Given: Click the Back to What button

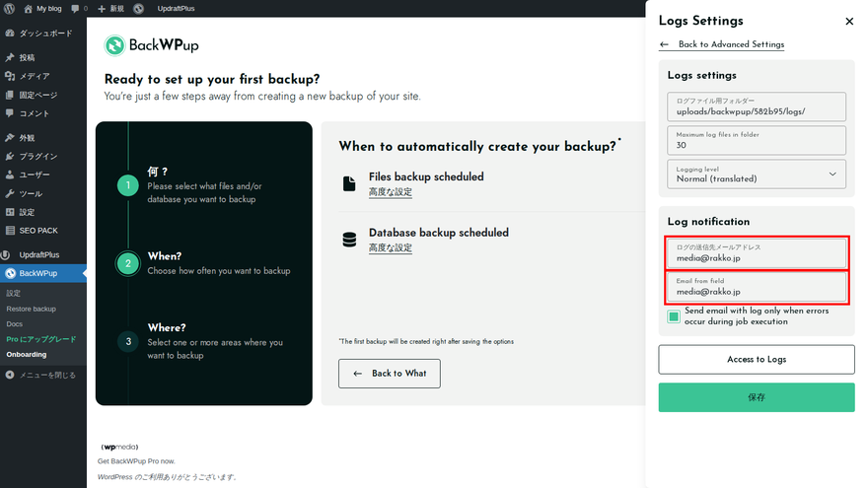Looking at the screenshot, I should (390, 374).
